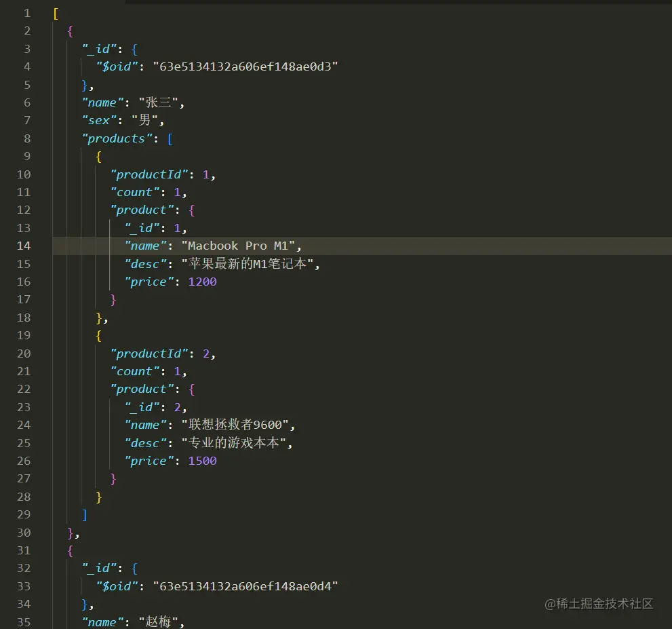Image resolution: width=672 pixels, height=629 pixels.
Task: Click the "productId" key on line 10
Action: [149, 174]
